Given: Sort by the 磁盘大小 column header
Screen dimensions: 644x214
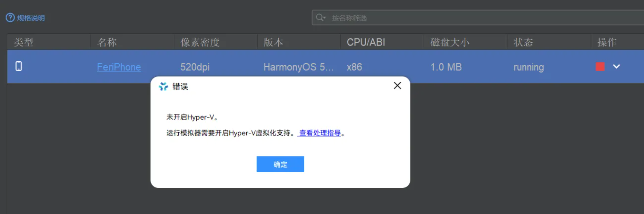Looking at the screenshot, I should 450,42.
